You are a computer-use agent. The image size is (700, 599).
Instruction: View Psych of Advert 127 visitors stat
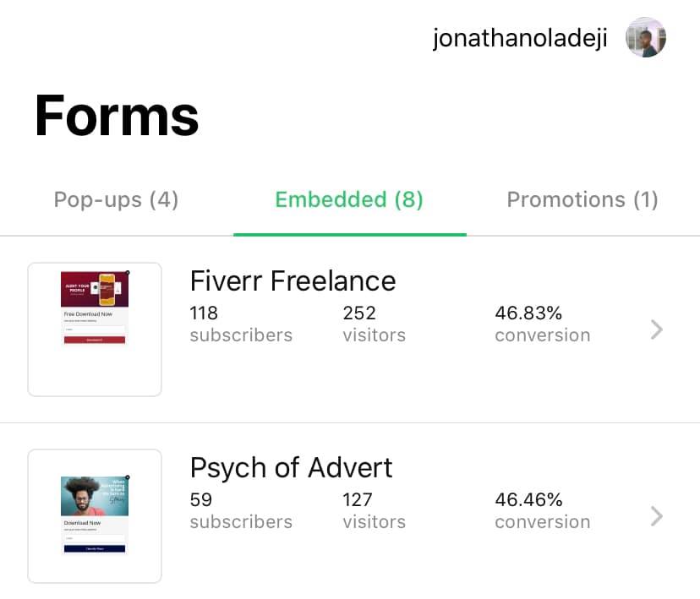tap(374, 510)
